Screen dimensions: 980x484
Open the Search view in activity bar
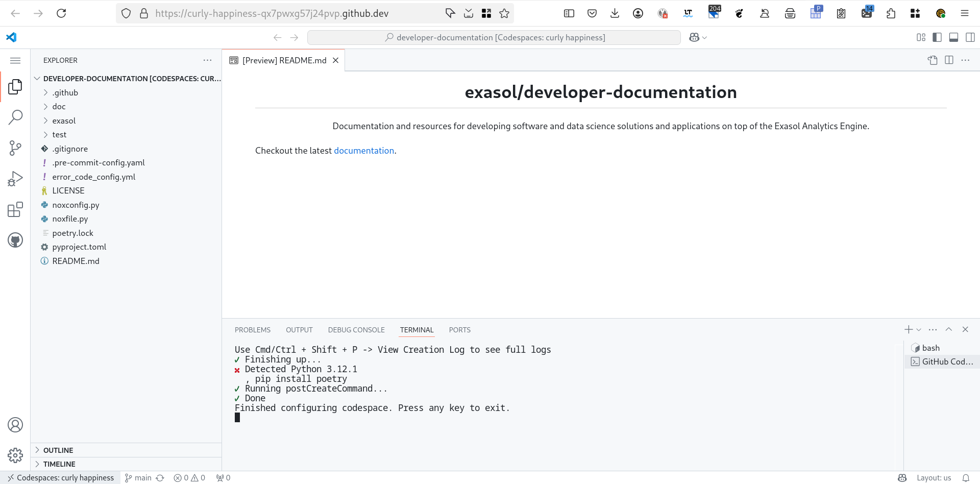[15, 117]
